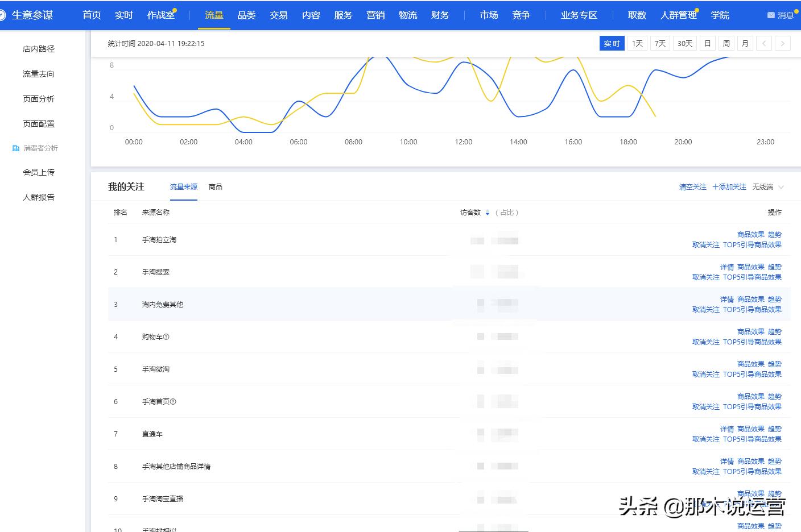Switch to the 7天 time range
This screenshot has width=801, height=532.
[659, 43]
